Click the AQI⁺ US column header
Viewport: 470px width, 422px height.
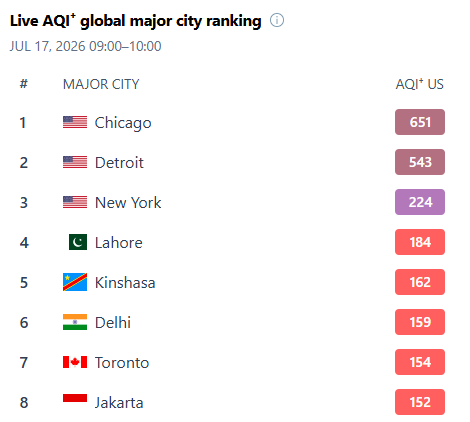[x=420, y=84]
